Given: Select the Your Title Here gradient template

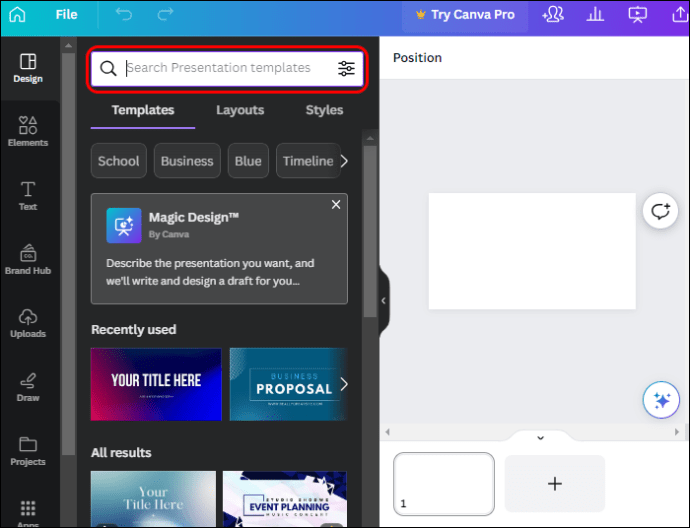Looking at the screenshot, I should (x=156, y=385).
